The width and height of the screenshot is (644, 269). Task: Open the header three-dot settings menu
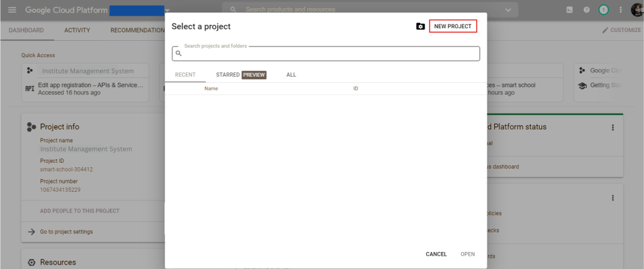(x=621, y=10)
